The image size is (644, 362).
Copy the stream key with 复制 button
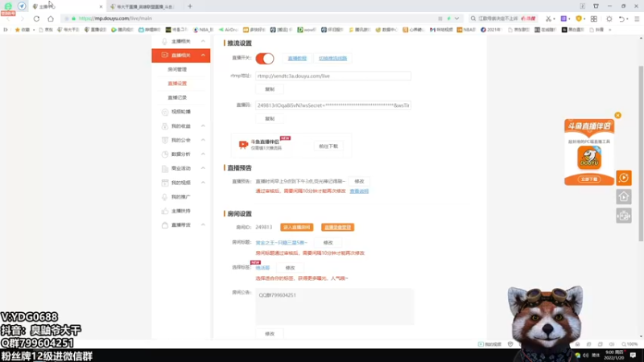pyautogui.click(x=270, y=118)
